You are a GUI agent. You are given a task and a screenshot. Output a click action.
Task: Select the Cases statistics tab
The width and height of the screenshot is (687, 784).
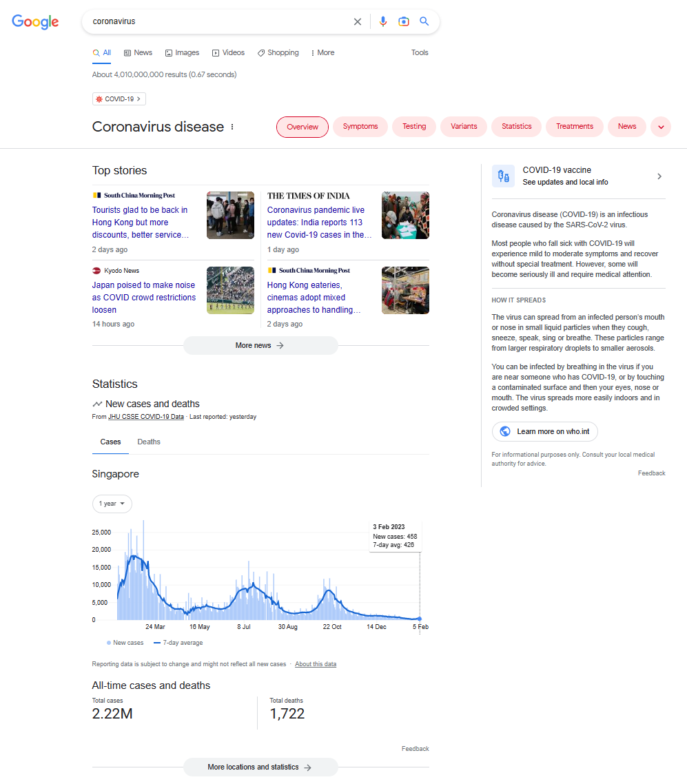[x=110, y=442]
